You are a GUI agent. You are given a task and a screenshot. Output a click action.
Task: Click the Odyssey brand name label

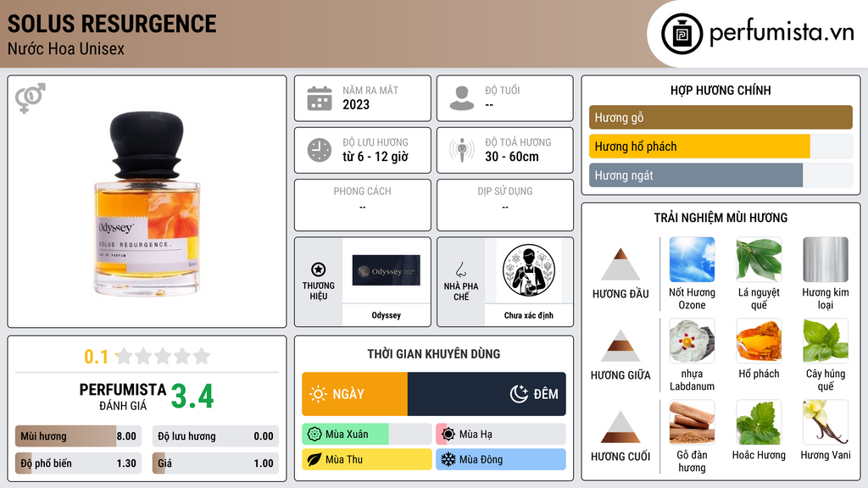(387, 315)
